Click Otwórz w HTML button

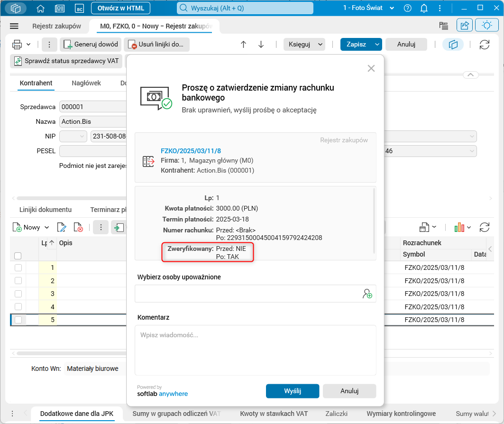coord(121,8)
